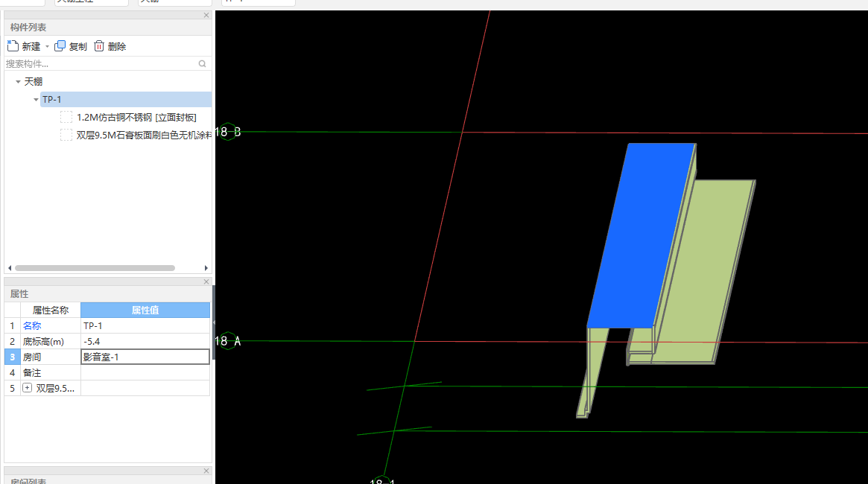Image resolution: width=868 pixels, height=484 pixels.
Task: Click the horizontal scrollbar thumb in component list
Action: click(95, 268)
